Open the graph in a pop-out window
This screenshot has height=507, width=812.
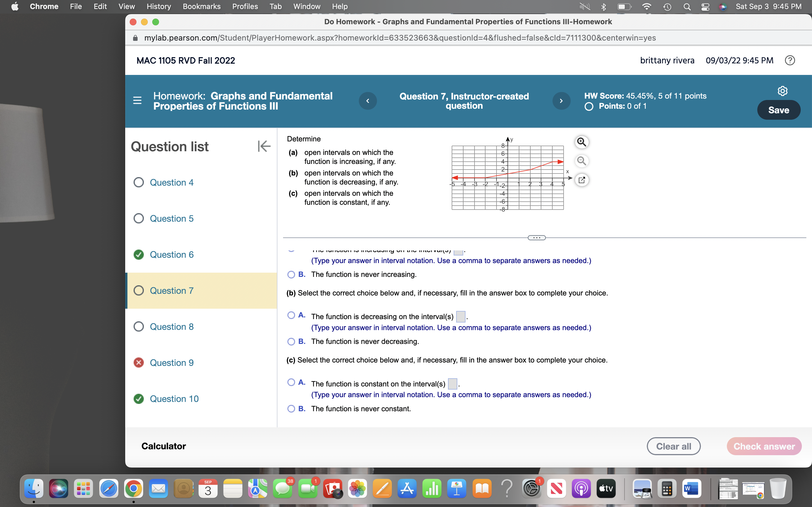581,180
